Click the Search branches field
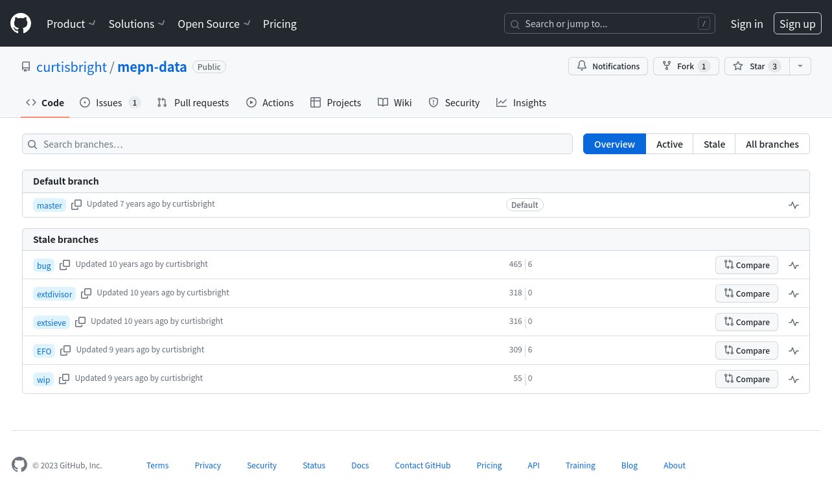 pos(297,144)
